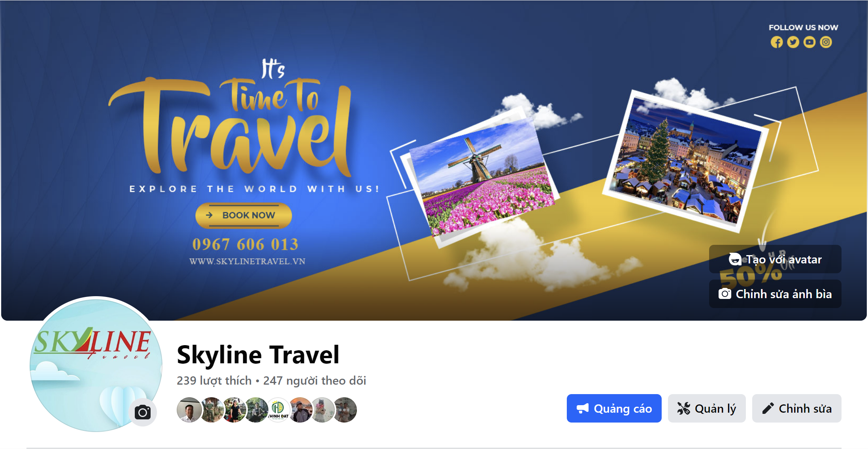Open the Skyline profile picture

pos(96,364)
